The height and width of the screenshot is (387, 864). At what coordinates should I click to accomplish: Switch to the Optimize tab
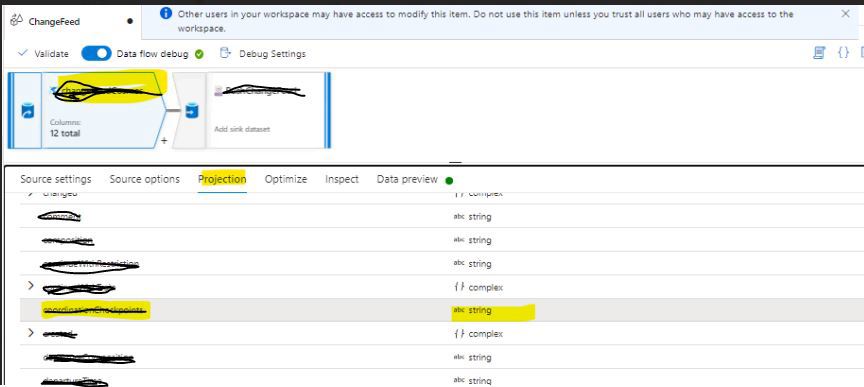[285, 179]
